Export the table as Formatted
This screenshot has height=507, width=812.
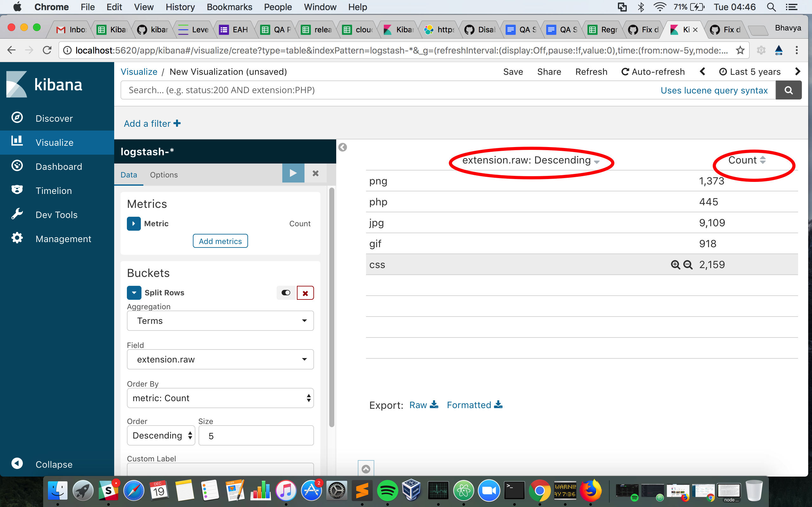click(x=468, y=405)
